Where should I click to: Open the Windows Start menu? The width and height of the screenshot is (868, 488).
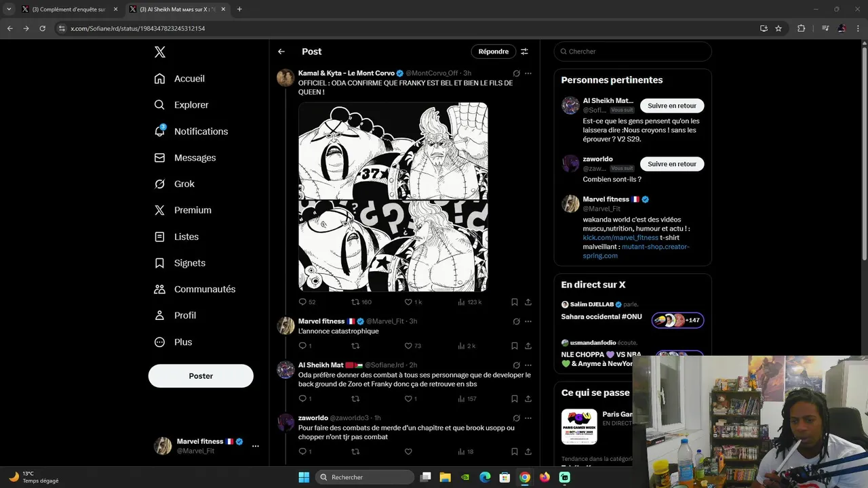(304, 477)
